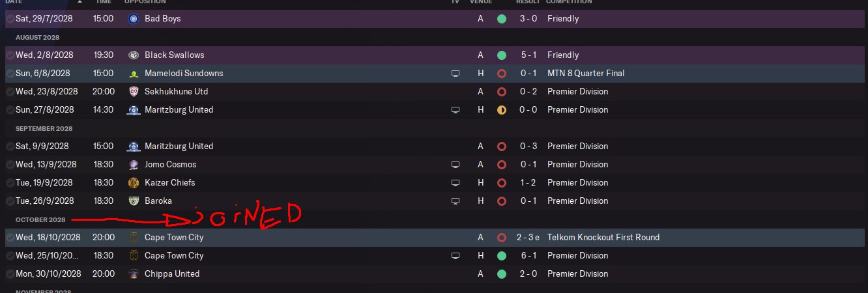Toggle the checkmark on the 19/9/2028 fixture

click(9, 183)
